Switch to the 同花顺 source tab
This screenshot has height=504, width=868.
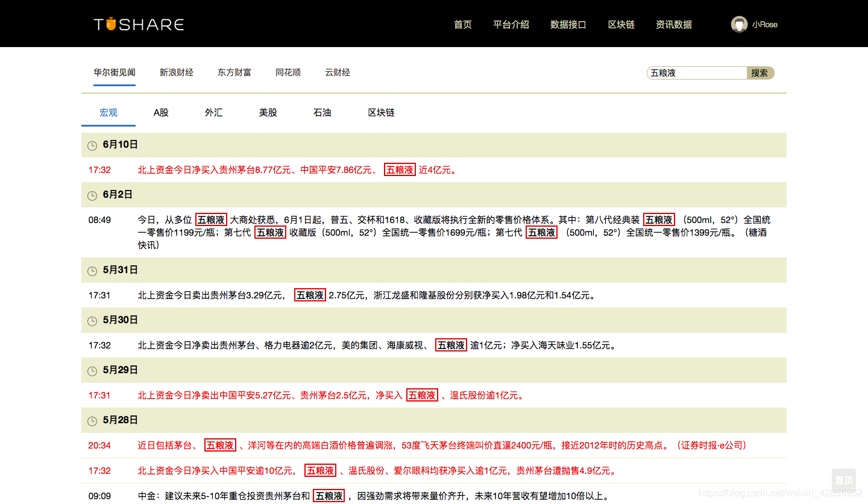coord(288,72)
